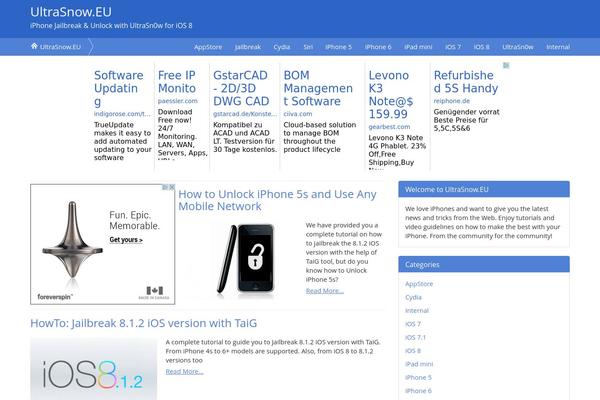Click the 'iPhone Jailbreak & Unlock' site tagline

[x=111, y=26]
